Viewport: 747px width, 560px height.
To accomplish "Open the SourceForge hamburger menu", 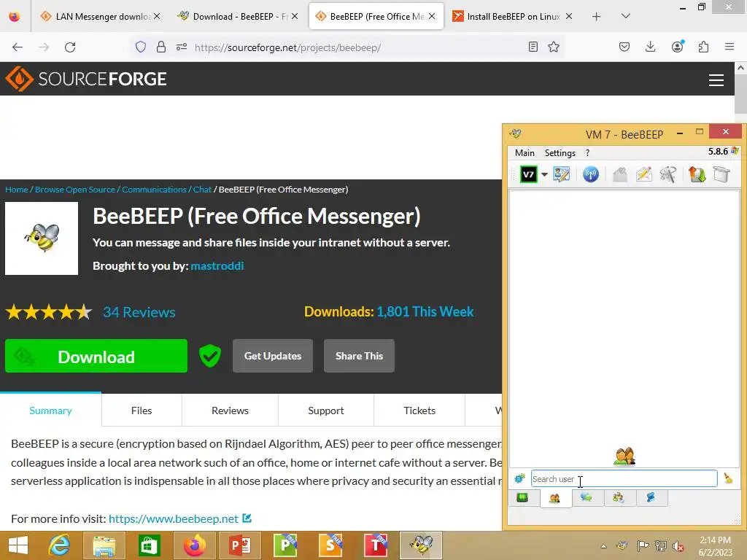I will tap(716, 80).
